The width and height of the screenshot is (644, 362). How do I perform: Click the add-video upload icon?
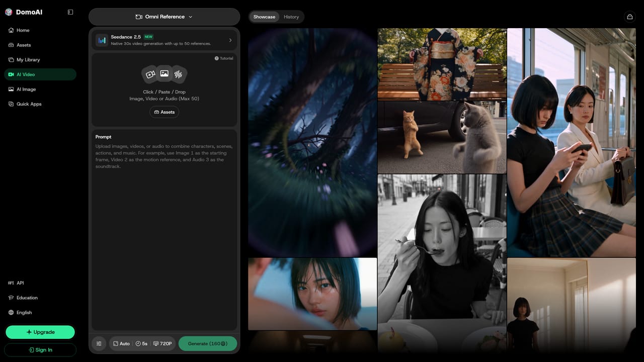(150, 74)
